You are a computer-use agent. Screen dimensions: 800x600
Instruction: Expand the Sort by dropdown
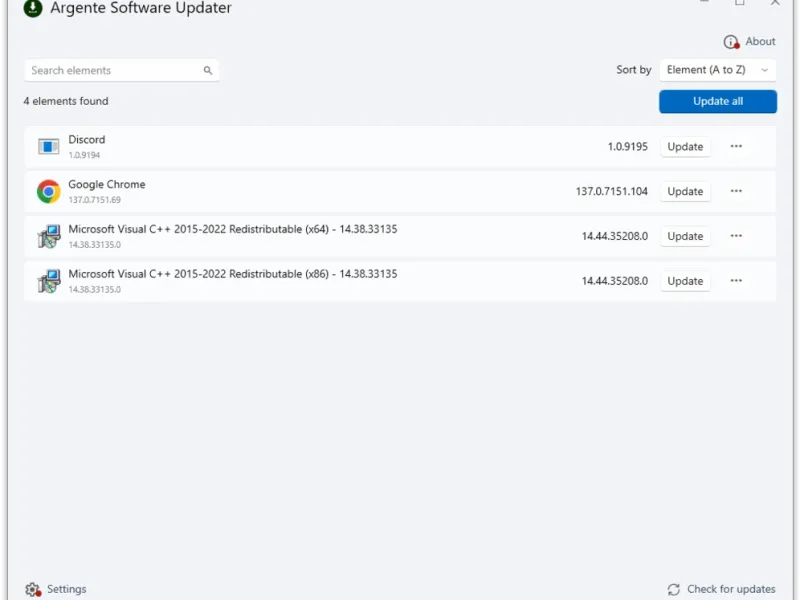[x=718, y=70]
